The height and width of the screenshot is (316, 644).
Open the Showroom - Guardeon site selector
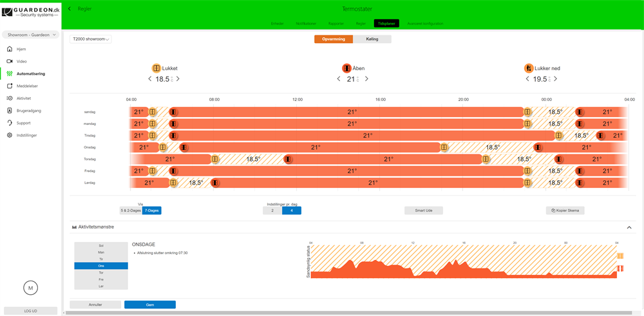click(x=30, y=35)
